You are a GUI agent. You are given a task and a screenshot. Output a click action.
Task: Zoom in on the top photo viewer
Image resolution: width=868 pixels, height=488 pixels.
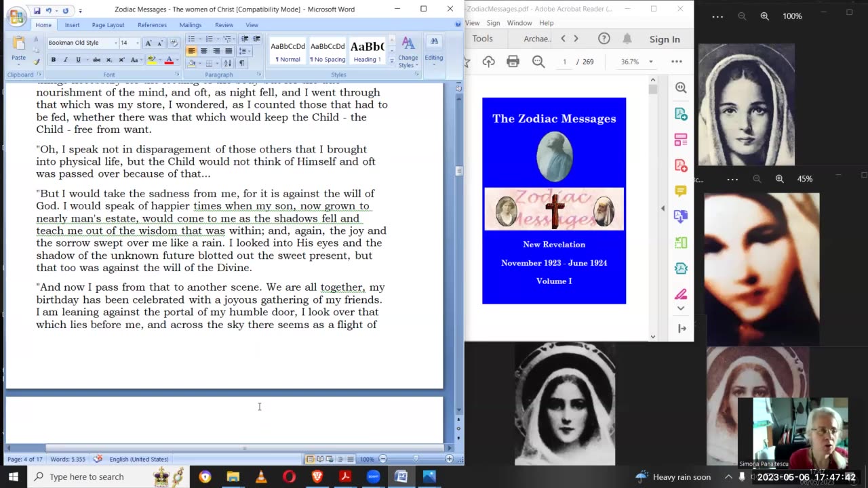[764, 16]
